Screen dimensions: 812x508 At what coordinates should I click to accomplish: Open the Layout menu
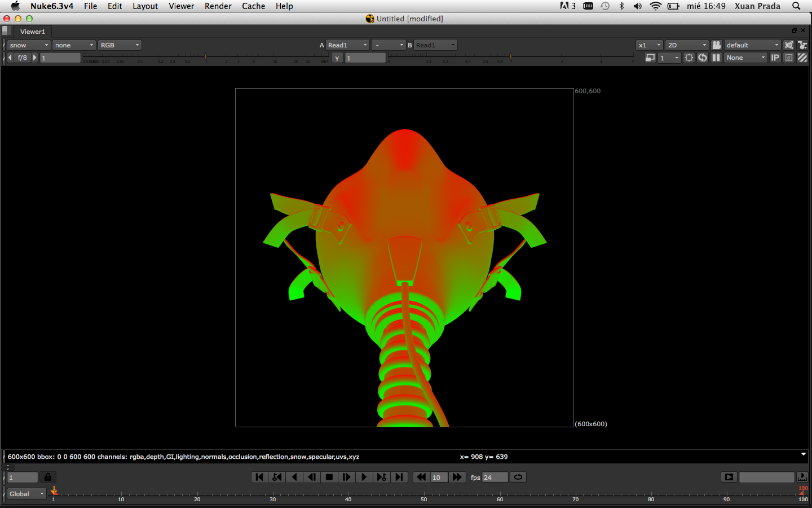tap(145, 6)
